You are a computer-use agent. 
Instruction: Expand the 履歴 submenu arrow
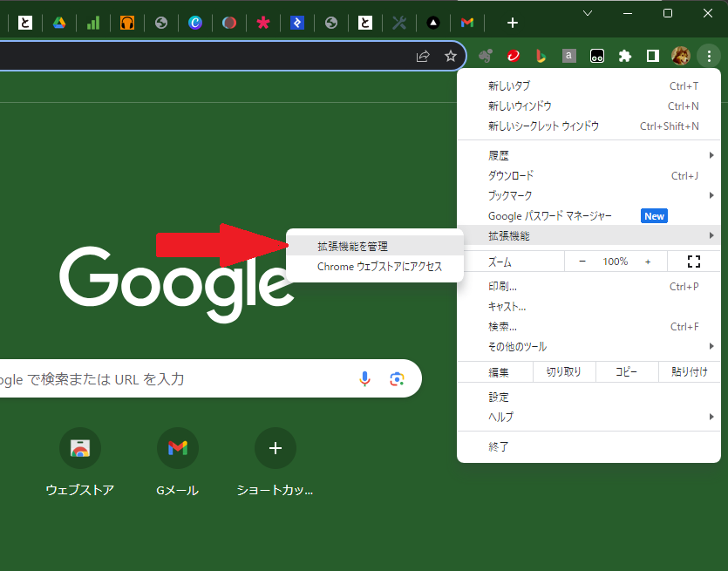(711, 154)
